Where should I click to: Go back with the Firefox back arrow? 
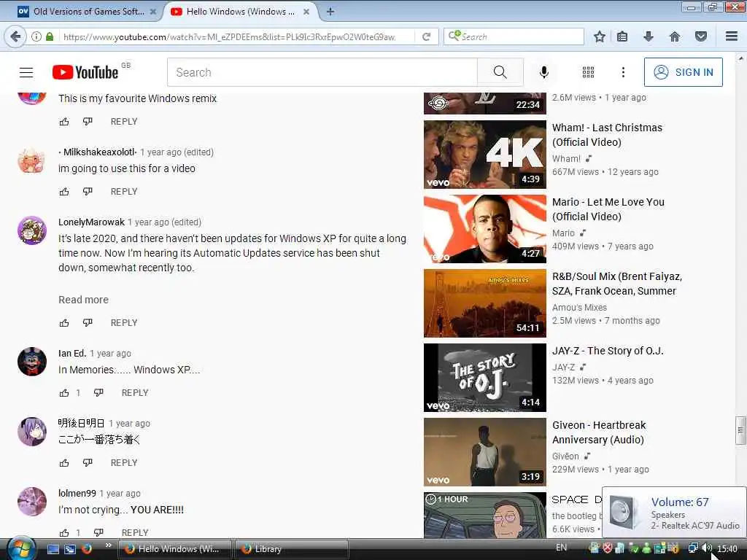tap(15, 36)
